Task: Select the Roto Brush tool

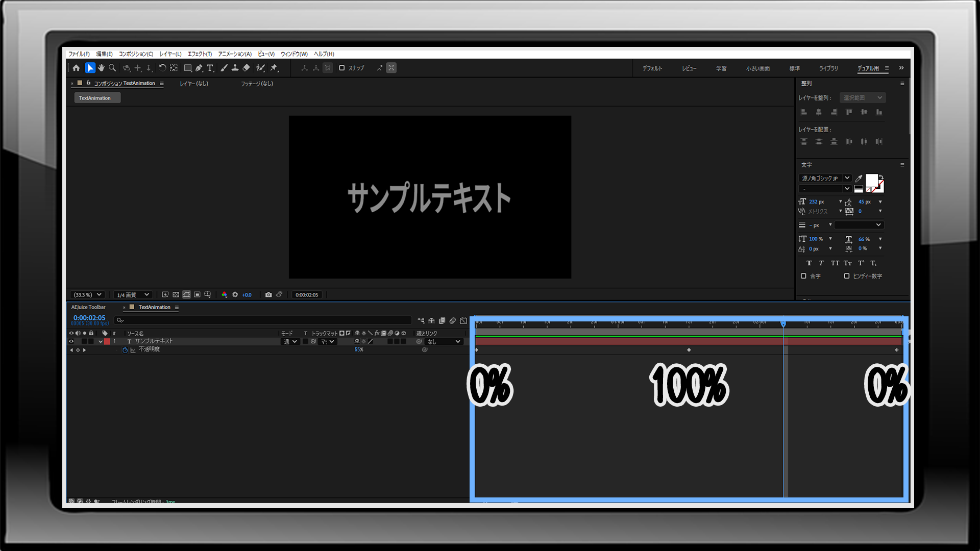Action: pos(260,68)
